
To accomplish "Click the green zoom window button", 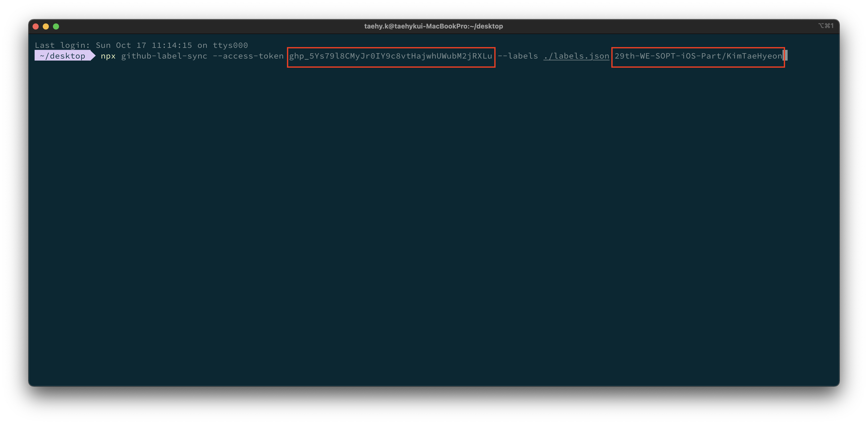I will (56, 26).
